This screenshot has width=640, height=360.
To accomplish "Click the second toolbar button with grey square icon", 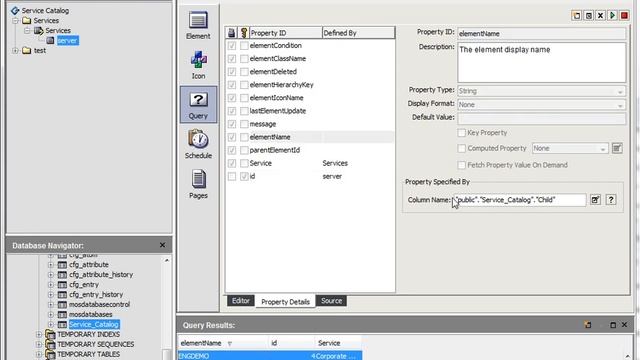I will click(589, 16).
